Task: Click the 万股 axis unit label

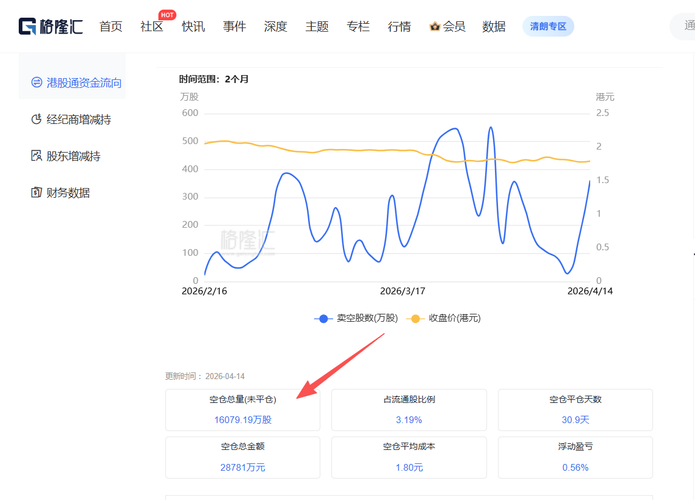Action: (x=189, y=97)
